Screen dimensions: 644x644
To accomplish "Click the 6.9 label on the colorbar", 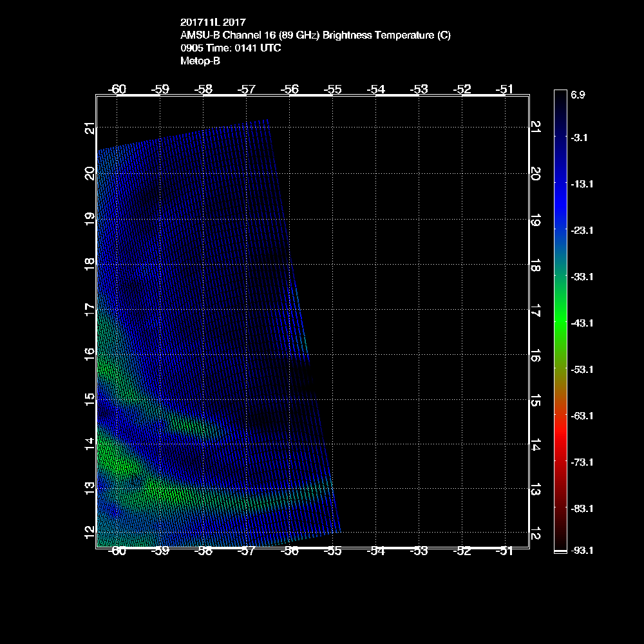I will click(x=578, y=95).
